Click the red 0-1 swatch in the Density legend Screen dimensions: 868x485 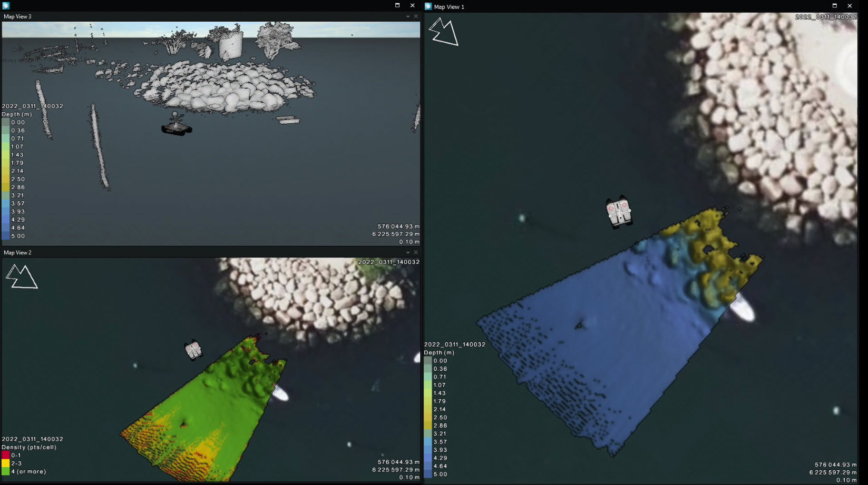point(5,453)
